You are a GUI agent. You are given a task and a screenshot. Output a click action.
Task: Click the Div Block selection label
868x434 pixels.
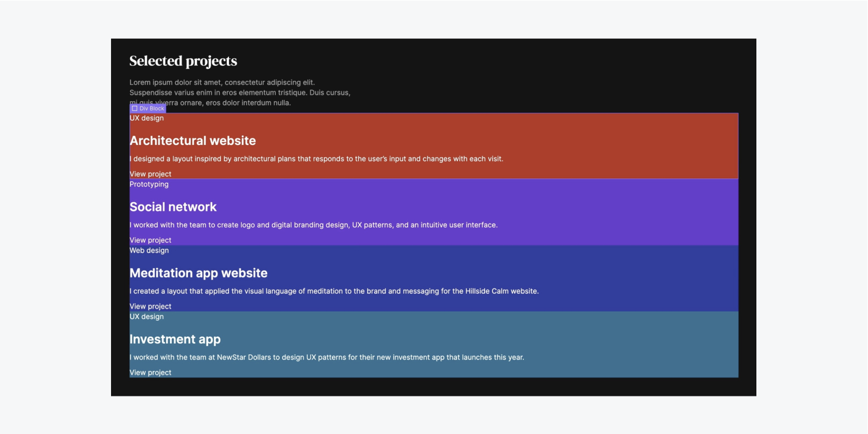pyautogui.click(x=148, y=109)
